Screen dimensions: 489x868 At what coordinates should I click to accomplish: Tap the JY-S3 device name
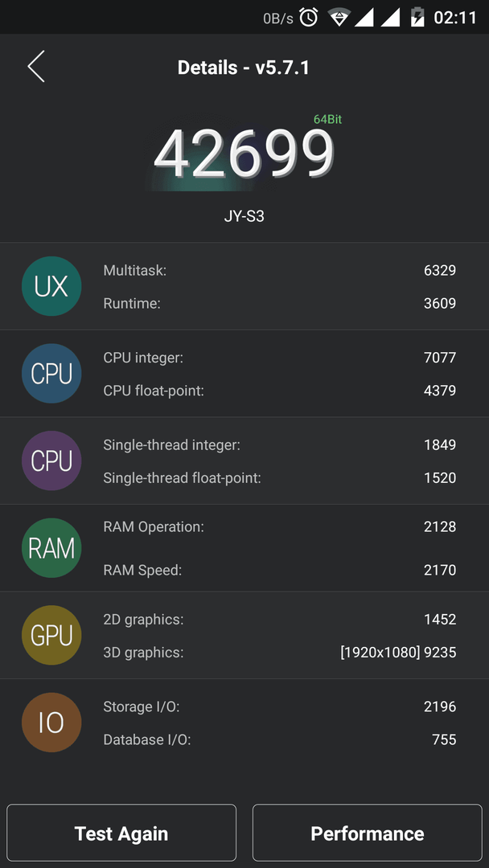[x=244, y=216]
